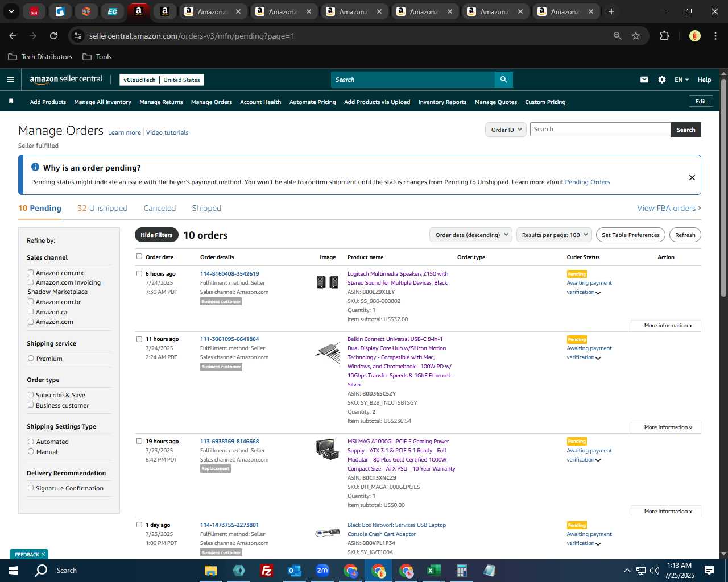Click the MSI power supply product image
The image size is (728, 582).
tap(328, 449)
